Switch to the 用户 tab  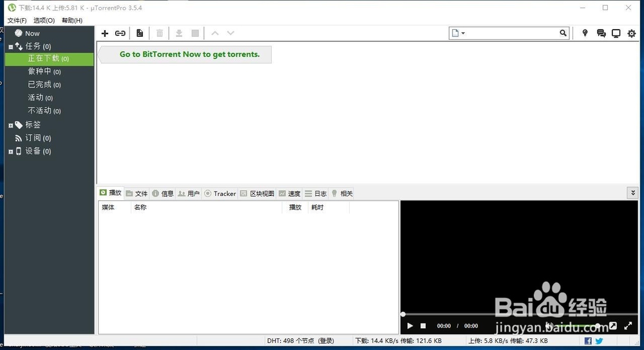pos(189,193)
